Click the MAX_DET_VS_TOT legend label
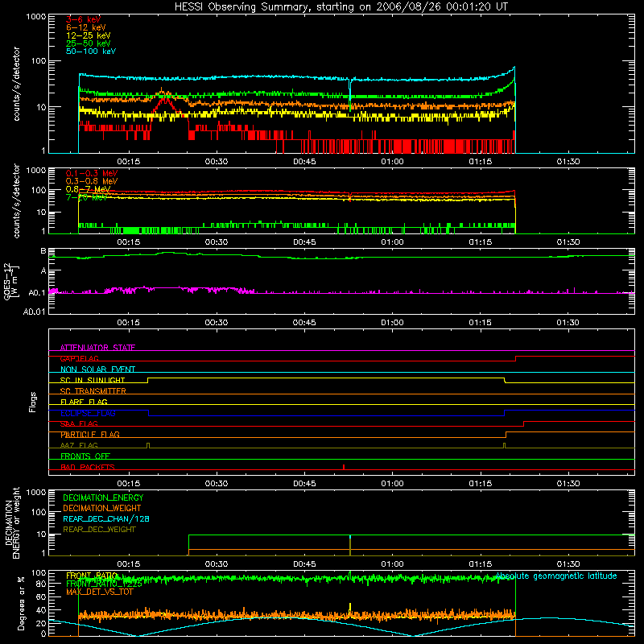Image resolution: width=644 pixels, height=644 pixels. tap(100, 592)
